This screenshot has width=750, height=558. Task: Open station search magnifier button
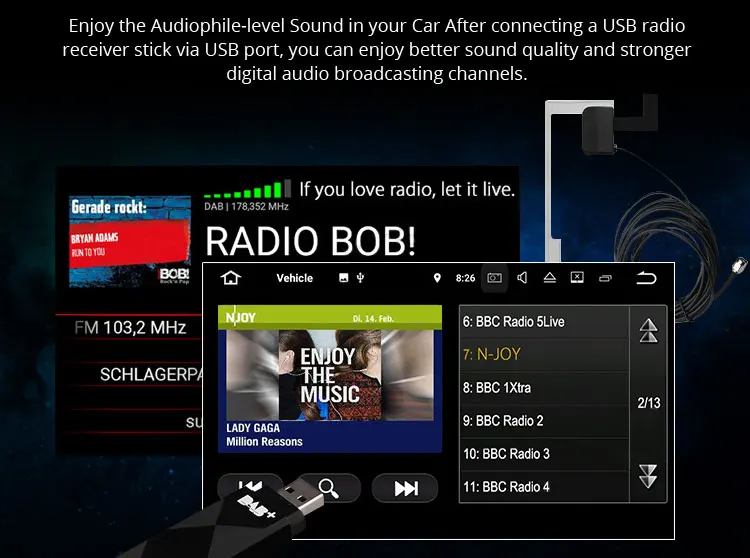[329, 488]
